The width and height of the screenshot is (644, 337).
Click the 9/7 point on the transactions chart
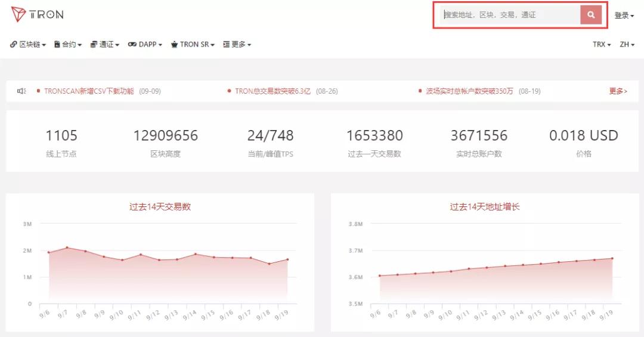(x=67, y=248)
